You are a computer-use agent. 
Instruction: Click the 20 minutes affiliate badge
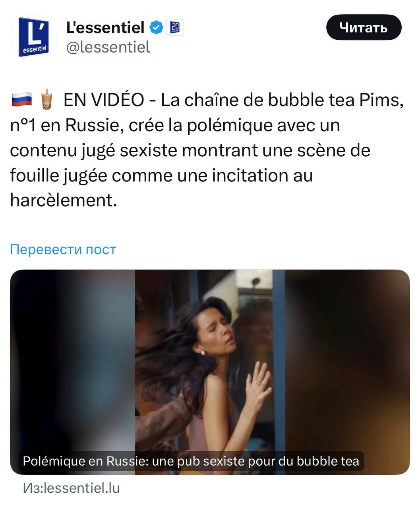pyautogui.click(x=174, y=27)
